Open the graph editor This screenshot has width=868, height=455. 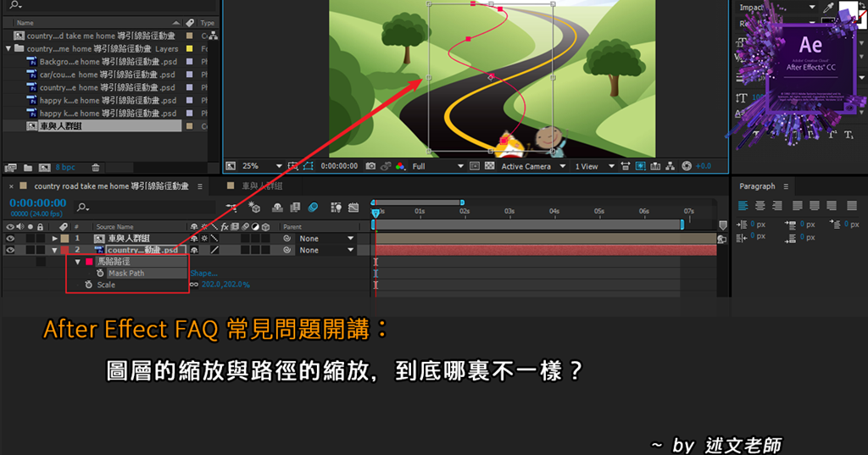coord(353,208)
